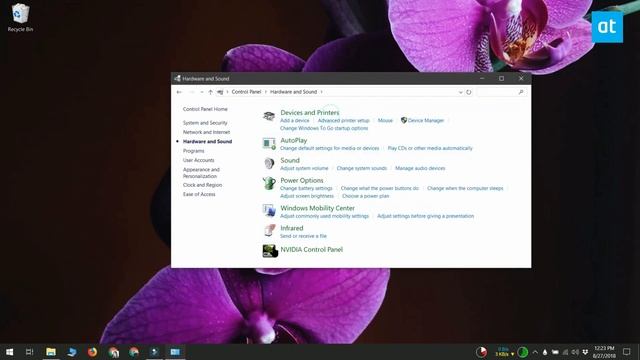Go to Control Panel Home
The height and width of the screenshot is (360, 640).
pos(205,109)
